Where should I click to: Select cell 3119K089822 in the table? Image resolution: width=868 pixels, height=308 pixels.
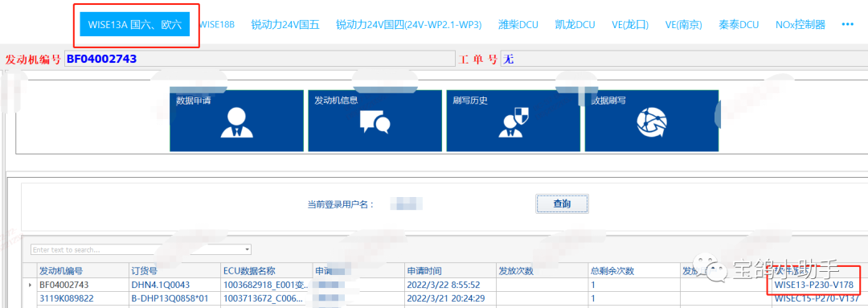pyautogui.click(x=83, y=298)
